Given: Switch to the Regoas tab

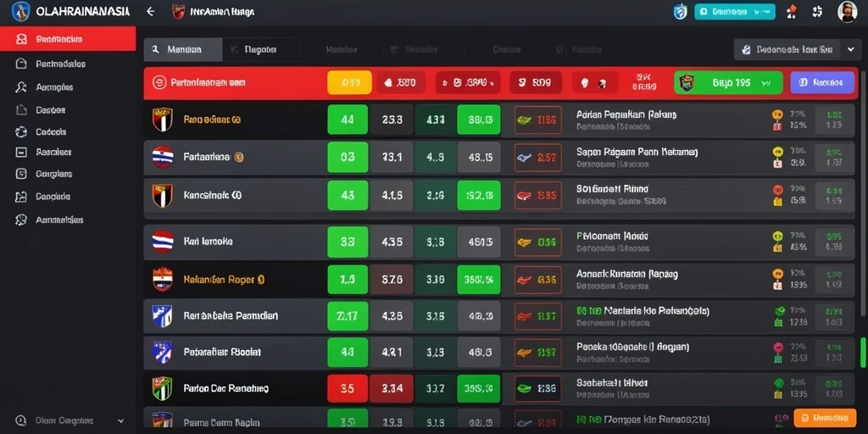Looking at the screenshot, I should 261,49.
